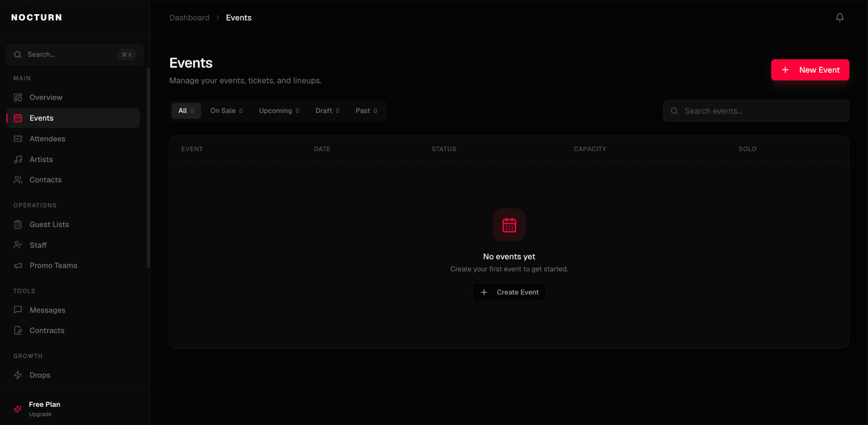Click the sidebar vertical scrollbar
Screen dimensions: 868x425
(149, 168)
